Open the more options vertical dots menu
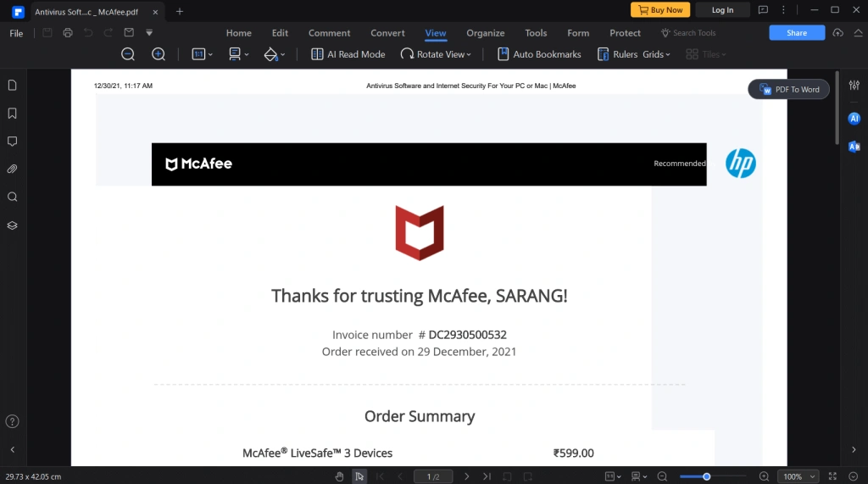This screenshot has width=868, height=484. tap(783, 10)
